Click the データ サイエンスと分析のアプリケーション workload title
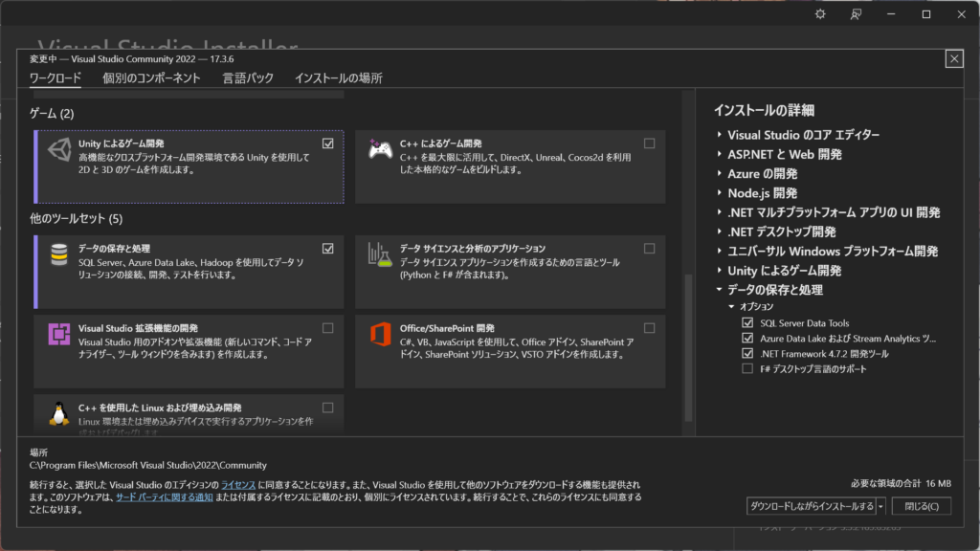 pos(473,249)
